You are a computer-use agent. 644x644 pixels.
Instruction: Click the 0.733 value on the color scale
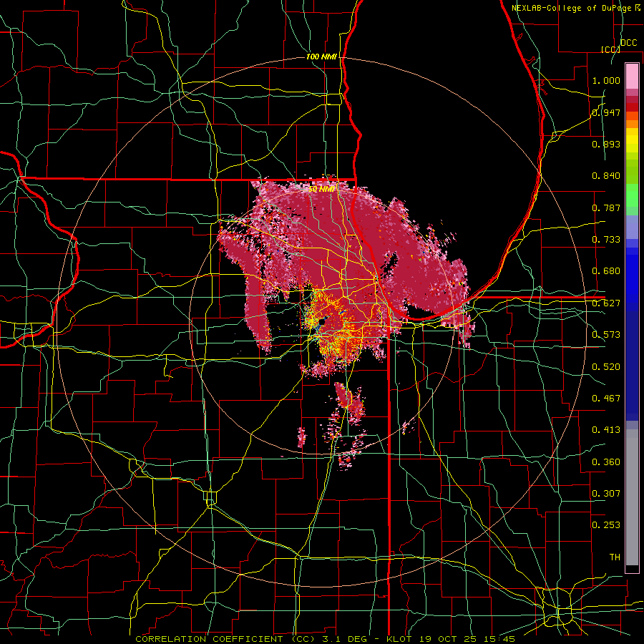(606, 240)
